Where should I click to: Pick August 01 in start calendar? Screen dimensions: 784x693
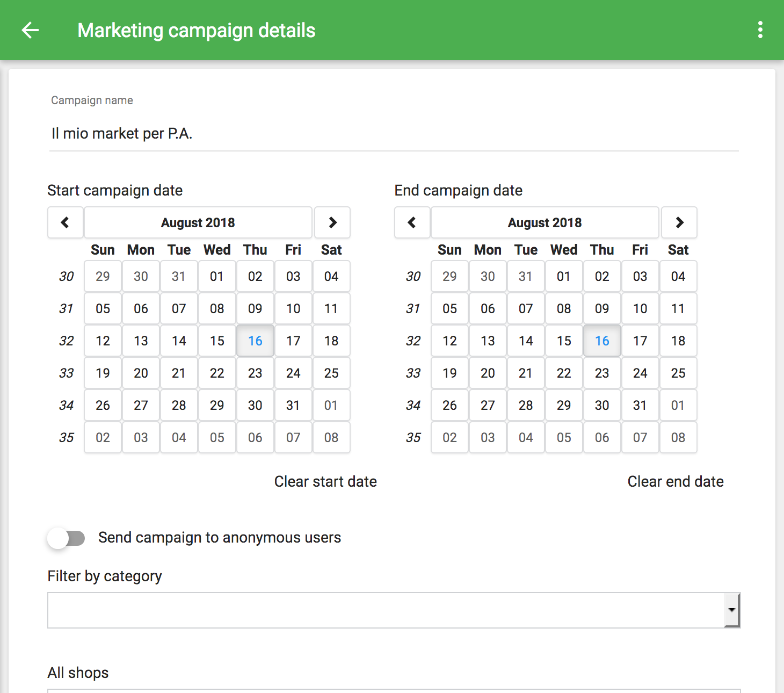pos(217,276)
